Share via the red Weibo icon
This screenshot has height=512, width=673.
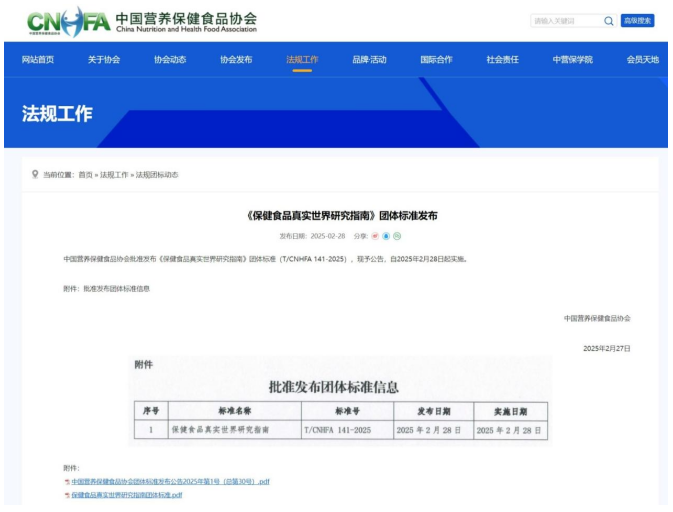pos(375,236)
